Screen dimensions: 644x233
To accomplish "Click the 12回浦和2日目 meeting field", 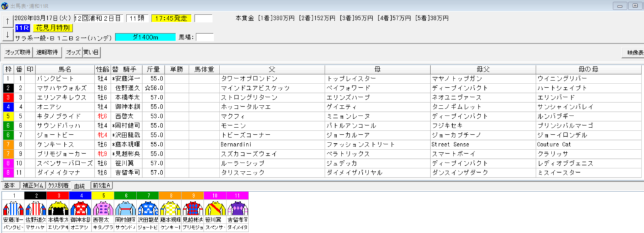I will pyautogui.click(x=99, y=18).
